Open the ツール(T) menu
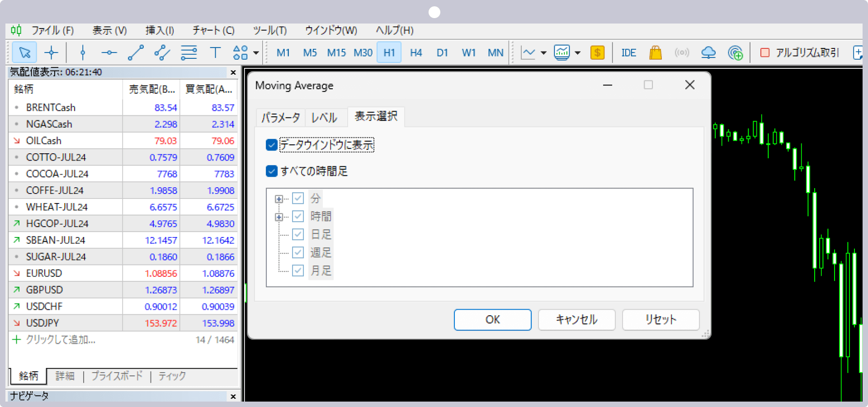Screen dimensions: 868x407 270,30
